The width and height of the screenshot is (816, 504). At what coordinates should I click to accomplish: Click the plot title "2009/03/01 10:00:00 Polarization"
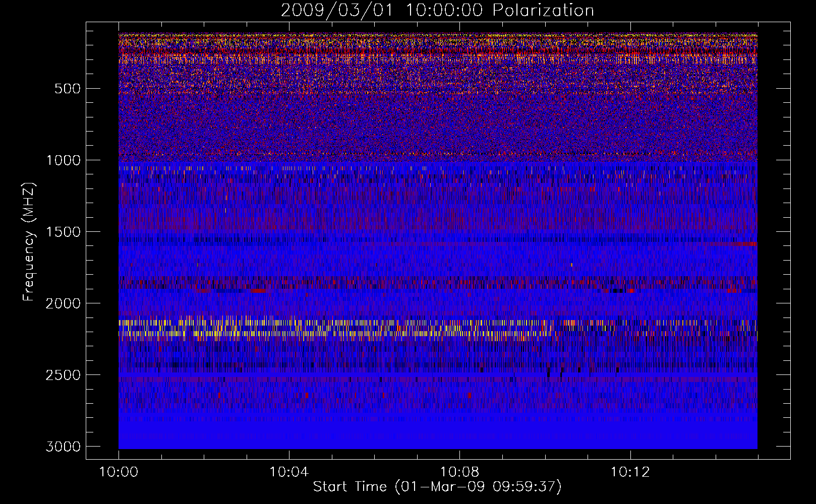tap(437, 11)
